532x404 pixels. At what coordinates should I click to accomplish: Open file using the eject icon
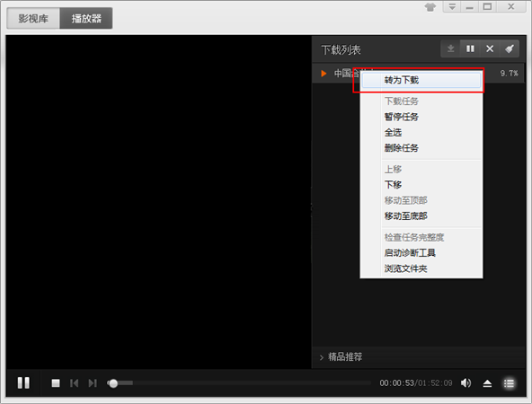pos(487,383)
